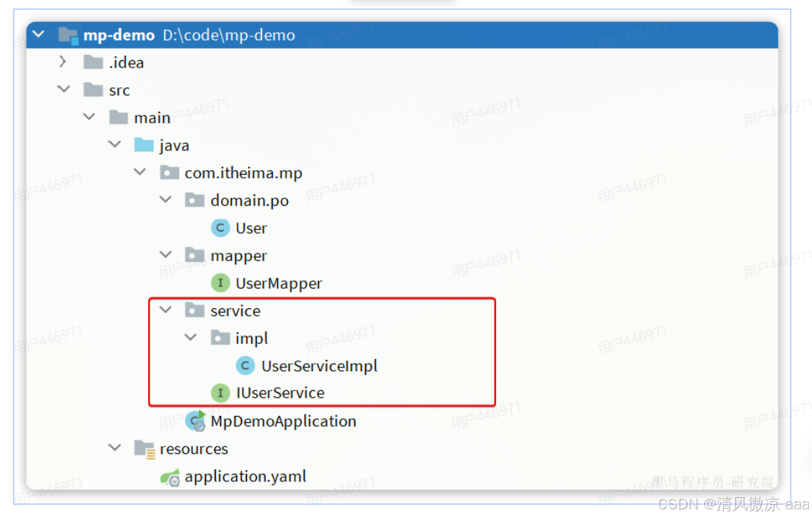Collapse the impl package
The height and width of the screenshot is (517, 812).
pyautogui.click(x=191, y=337)
